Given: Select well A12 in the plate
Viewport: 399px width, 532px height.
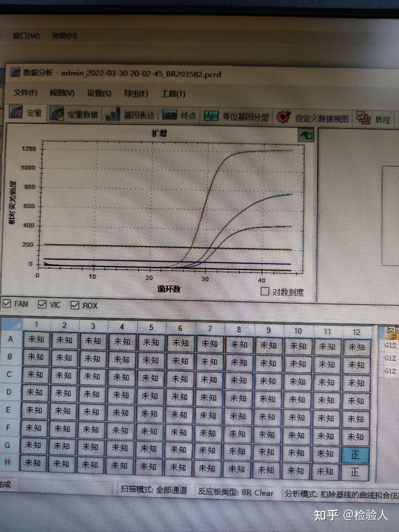Looking at the screenshot, I should pos(356,347).
